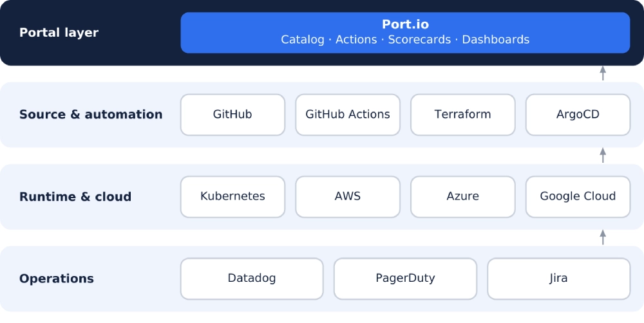Click the Terraform box
The image size is (644, 323).
[x=462, y=115]
